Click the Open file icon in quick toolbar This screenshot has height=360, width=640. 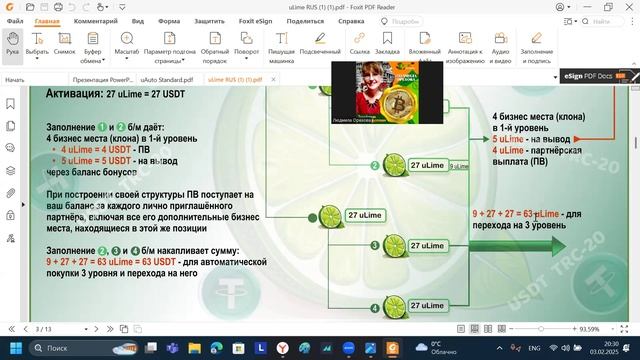pos(30,7)
